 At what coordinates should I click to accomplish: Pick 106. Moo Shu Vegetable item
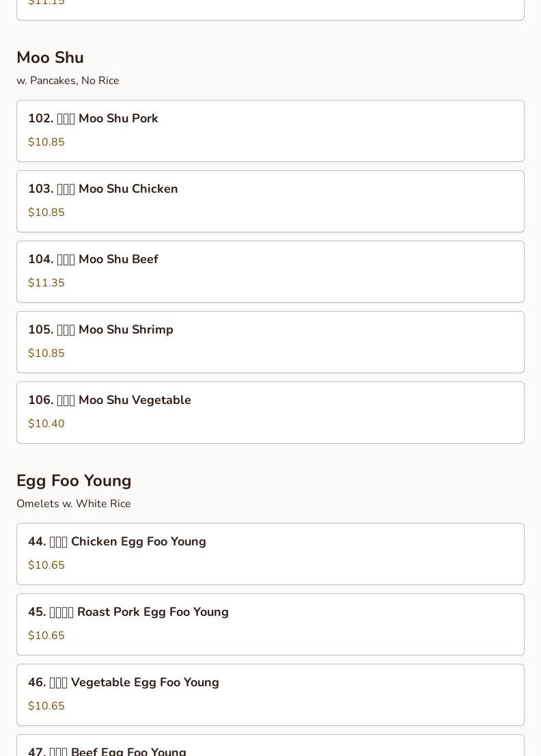pyautogui.click(x=270, y=412)
